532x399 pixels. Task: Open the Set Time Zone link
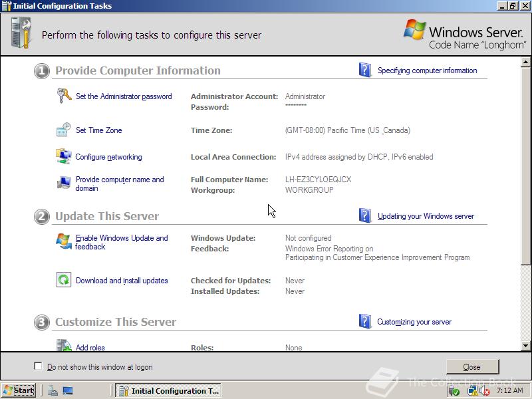coord(98,130)
